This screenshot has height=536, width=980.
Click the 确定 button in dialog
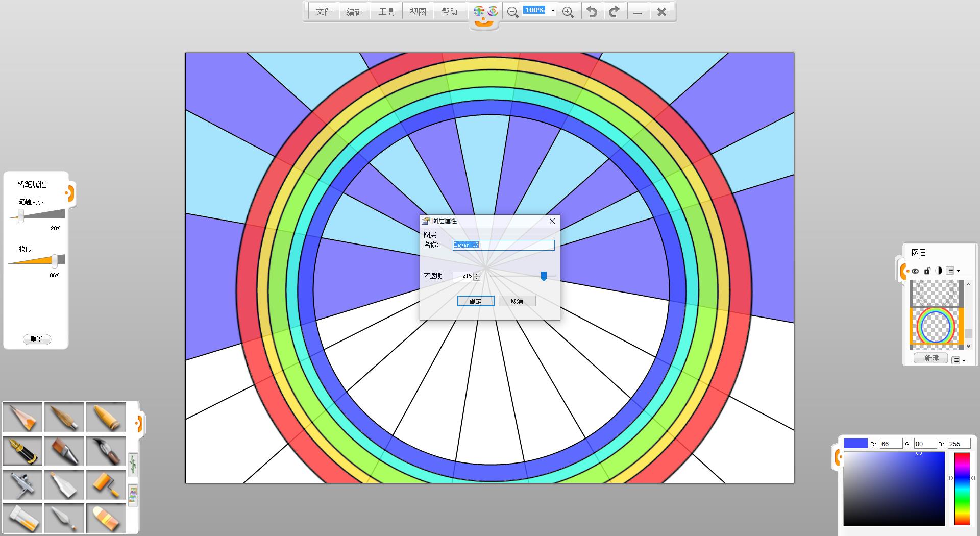coord(475,301)
